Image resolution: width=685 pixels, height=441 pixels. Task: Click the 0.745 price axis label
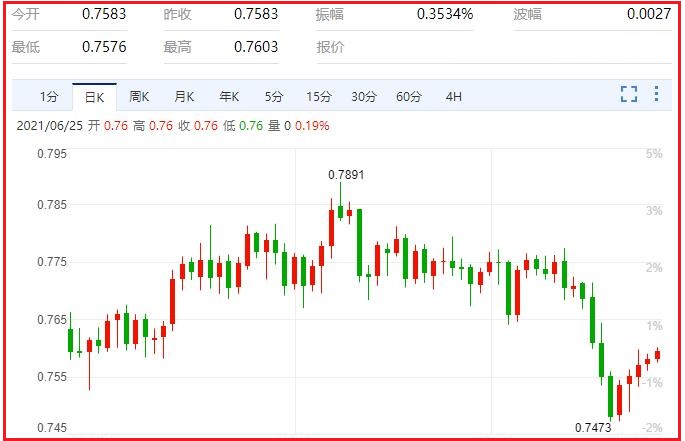52,427
